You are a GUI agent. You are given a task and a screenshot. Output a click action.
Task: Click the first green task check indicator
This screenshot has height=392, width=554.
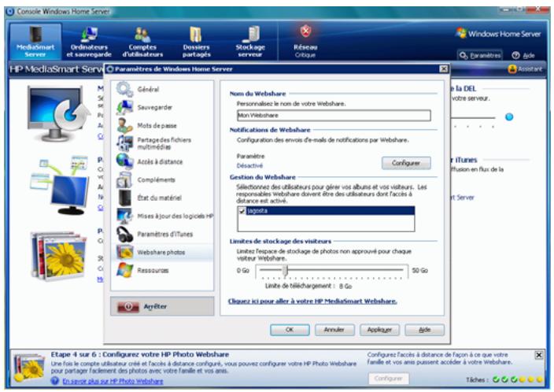tap(496, 379)
